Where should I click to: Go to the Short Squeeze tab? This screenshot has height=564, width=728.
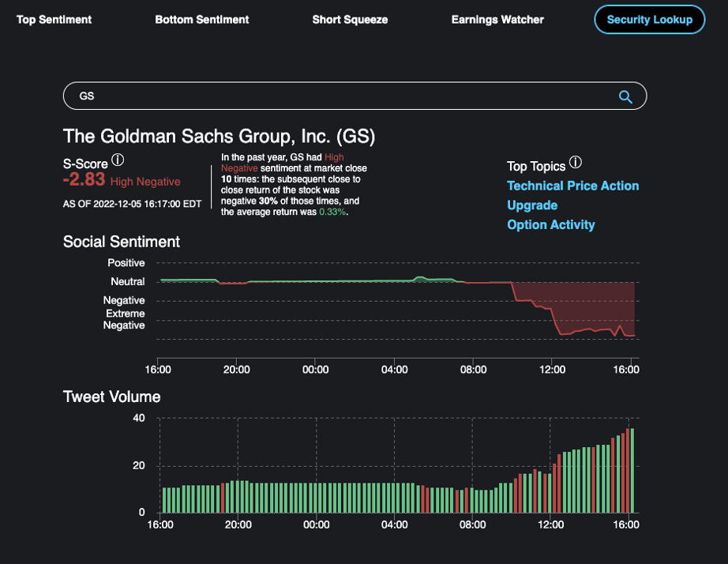[x=350, y=20]
